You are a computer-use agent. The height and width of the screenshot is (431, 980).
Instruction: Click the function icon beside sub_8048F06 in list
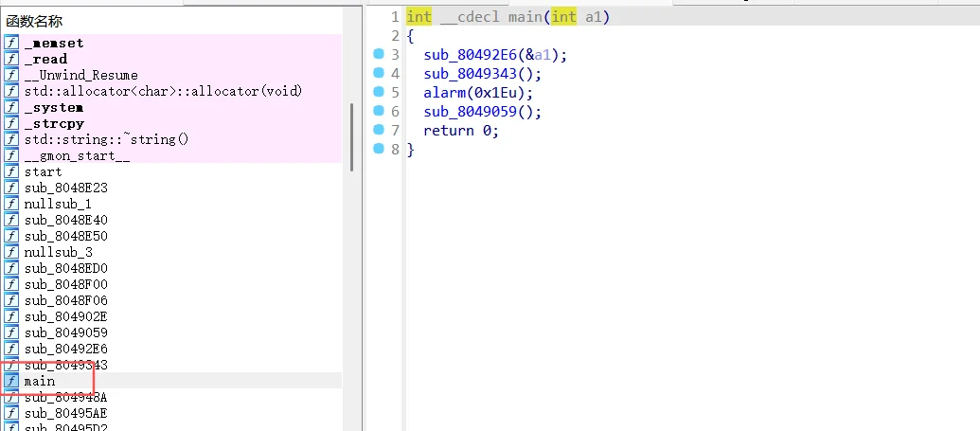[x=11, y=300]
